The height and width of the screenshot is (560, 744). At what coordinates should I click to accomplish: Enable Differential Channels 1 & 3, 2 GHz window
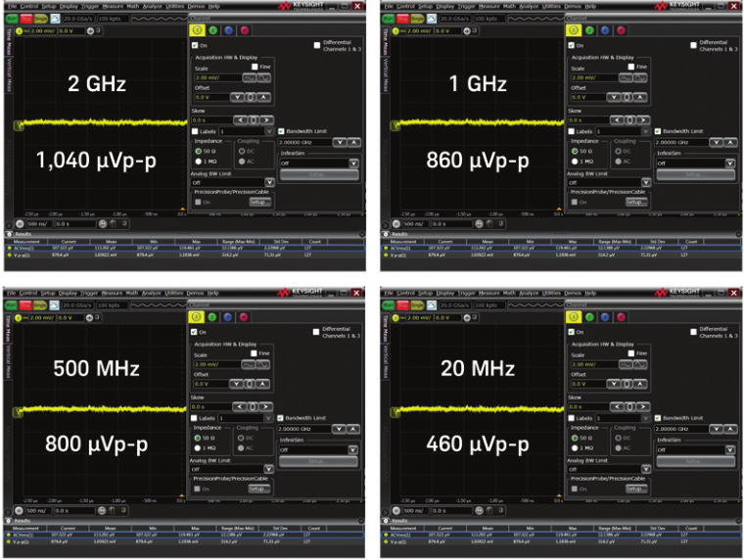click(317, 45)
